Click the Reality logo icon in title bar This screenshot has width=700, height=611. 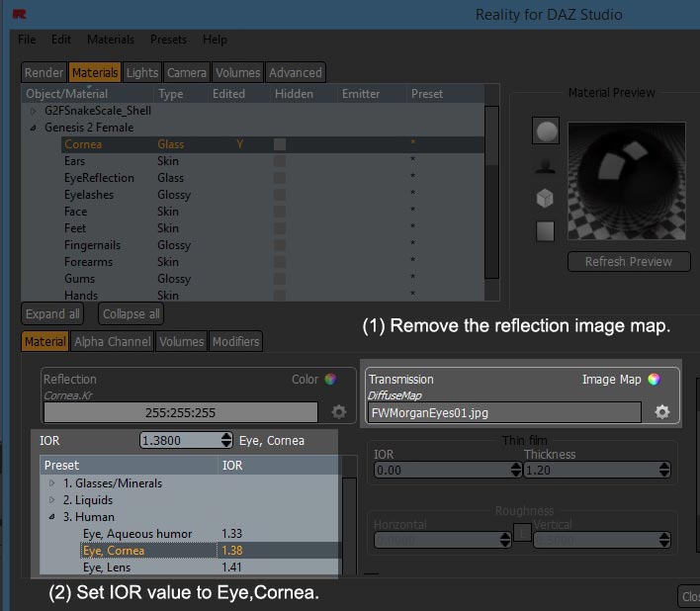click(x=19, y=14)
